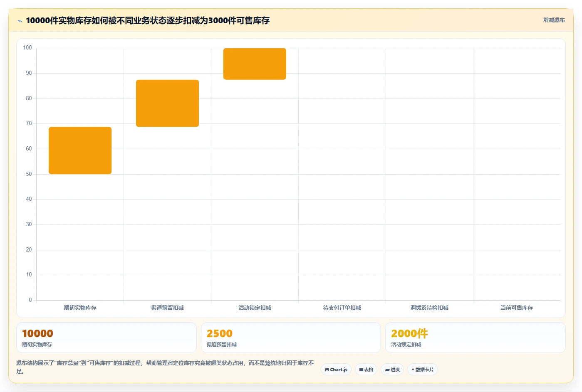Select the 渠道预留扣减 orange waterfall bar

[x=168, y=103]
